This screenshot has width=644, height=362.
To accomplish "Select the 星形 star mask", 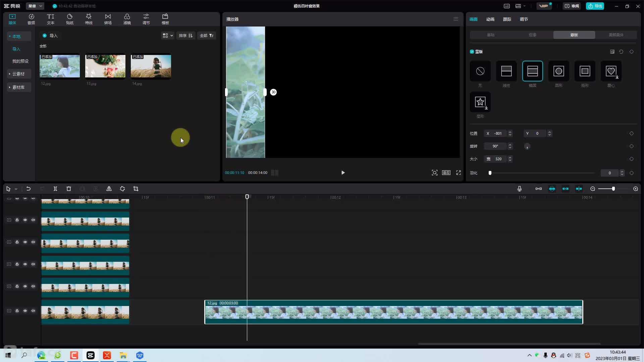I will coord(480,102).
